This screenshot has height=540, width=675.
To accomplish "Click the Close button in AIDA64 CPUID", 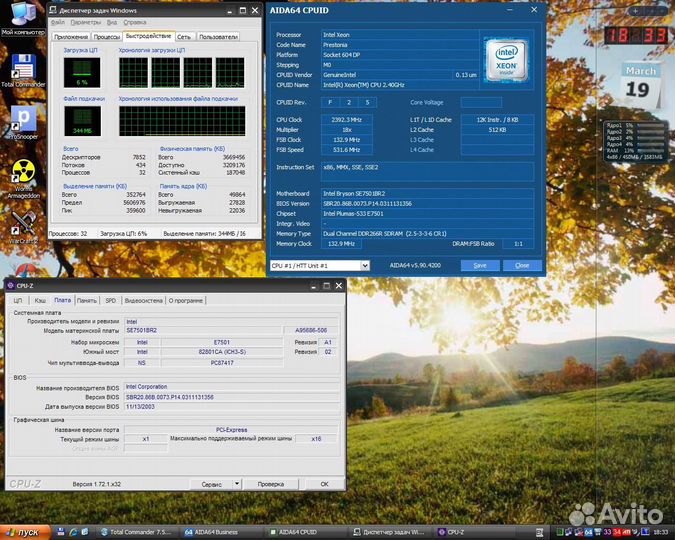I will coord(522,265).
